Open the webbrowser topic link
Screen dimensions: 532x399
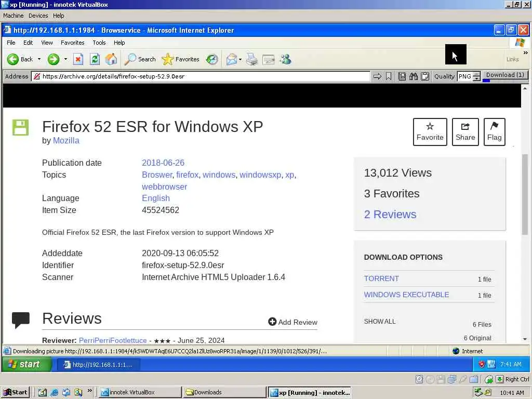point(164,187)
